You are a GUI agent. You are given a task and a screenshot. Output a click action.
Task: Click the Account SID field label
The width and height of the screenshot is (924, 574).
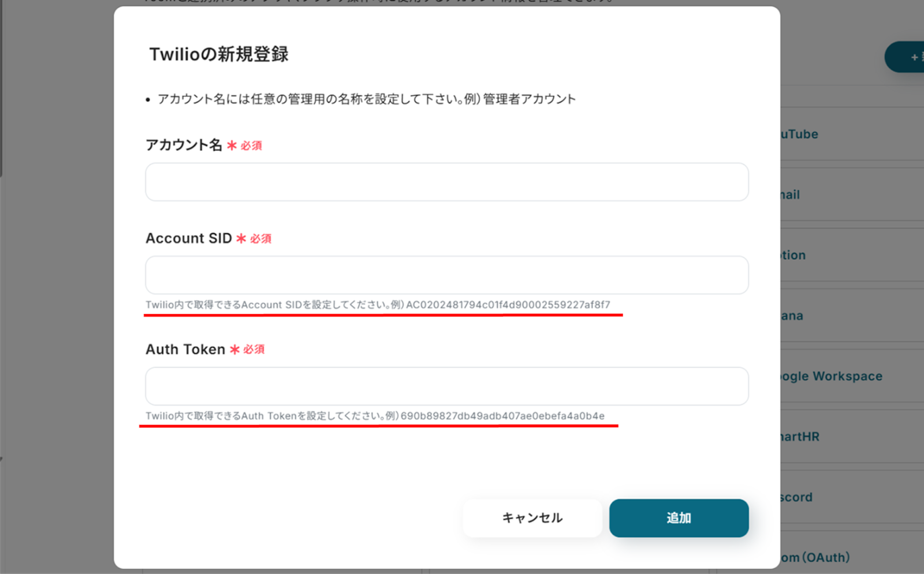(x=188, y=238)
